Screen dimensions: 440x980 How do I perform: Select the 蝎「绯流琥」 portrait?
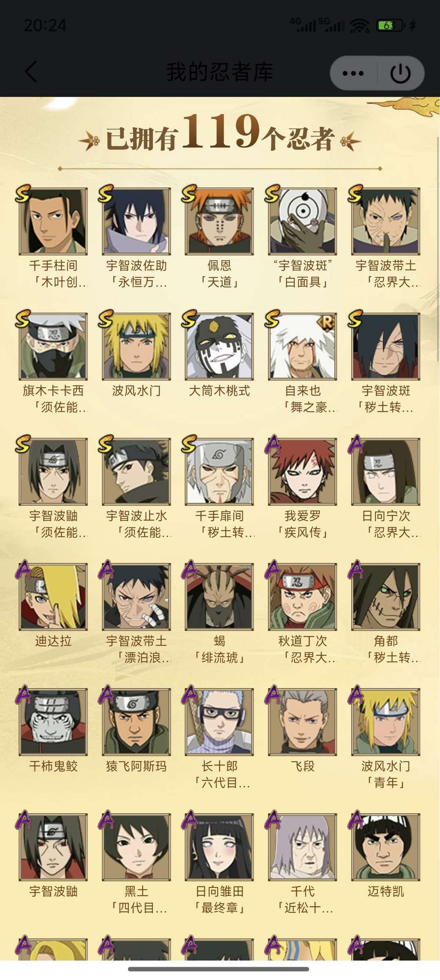tap(220, 597)
